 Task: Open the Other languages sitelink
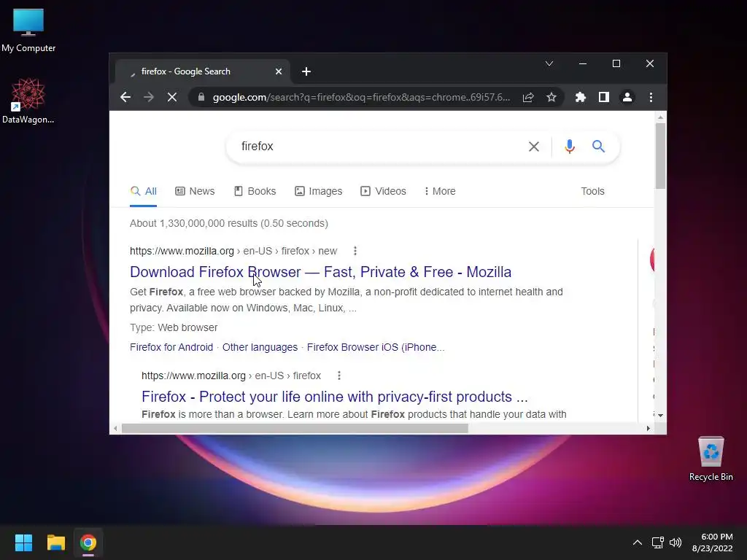(x=260, y=347)
